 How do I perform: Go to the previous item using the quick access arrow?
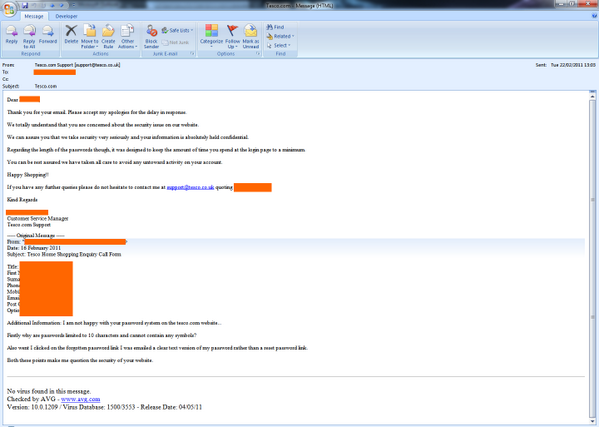click(x=52, y=5)
